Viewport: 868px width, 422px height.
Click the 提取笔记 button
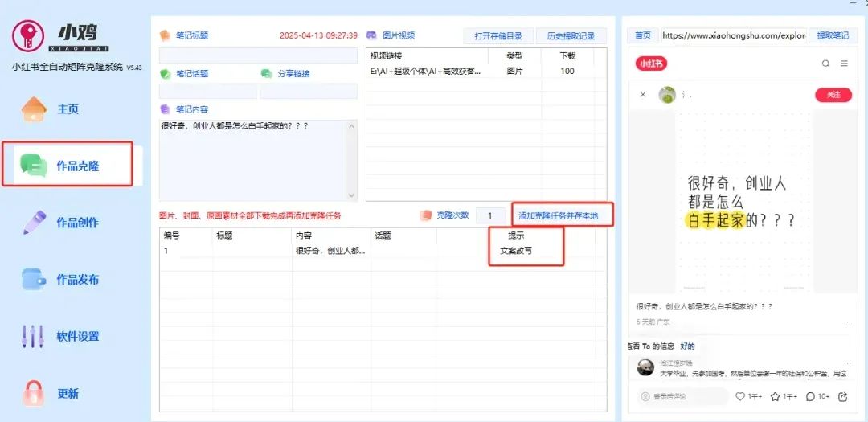(832, 35)
